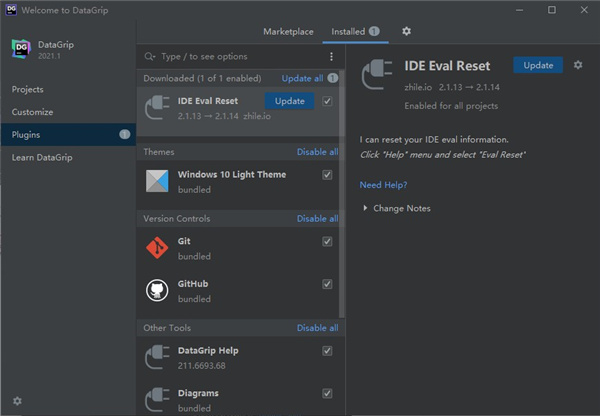Click the GitHub plugin icon
600x416 pixels.
pos(157,291)
